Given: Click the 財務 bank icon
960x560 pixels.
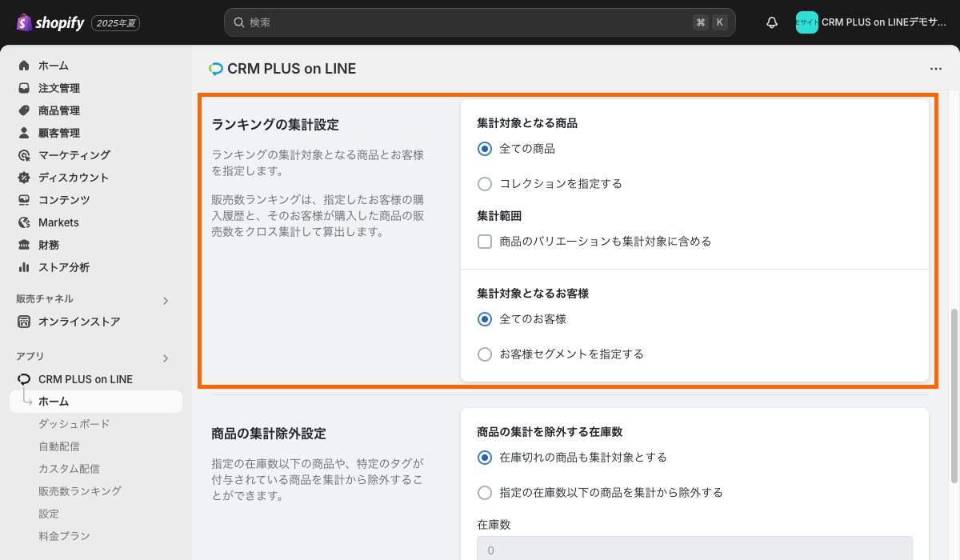Looking at the screenshot, I should pyautogui.click(x=24, y=245).
